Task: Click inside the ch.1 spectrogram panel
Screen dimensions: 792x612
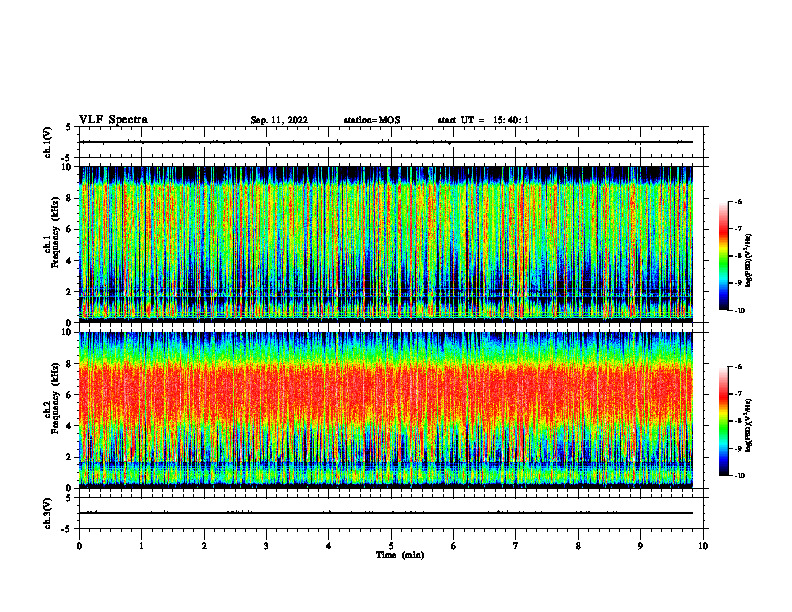Action: [386, 244]
